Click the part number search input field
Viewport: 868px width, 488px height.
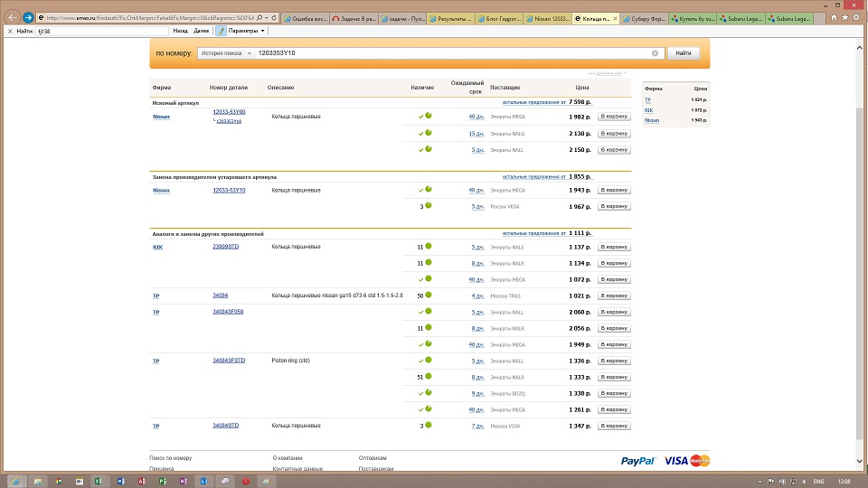pos(452,53)
